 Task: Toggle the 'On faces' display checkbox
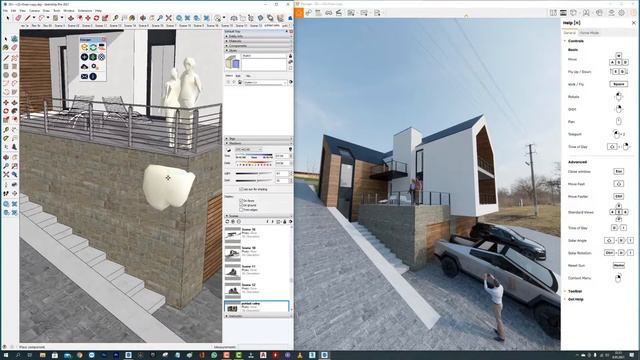tap(241, 201)
